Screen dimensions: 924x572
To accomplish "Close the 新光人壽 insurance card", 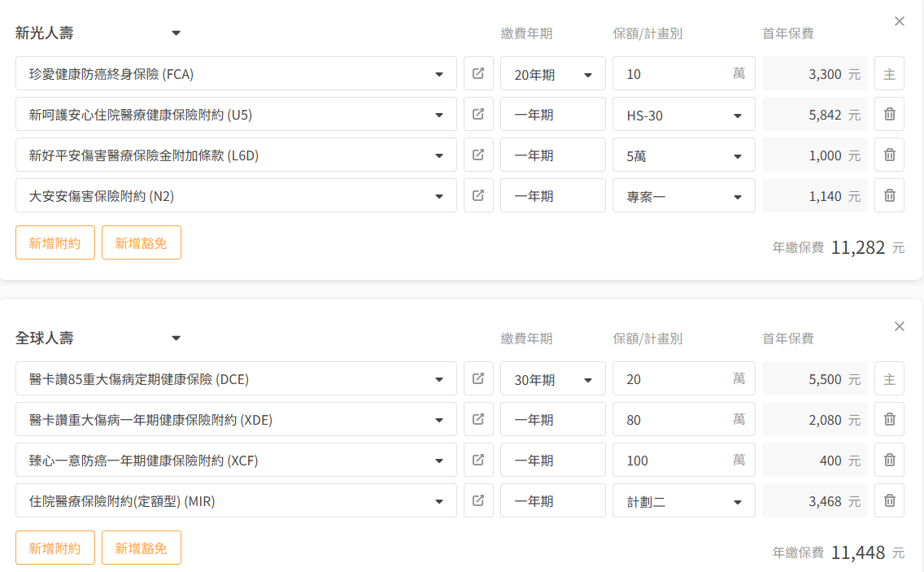I will coord(899,22).
